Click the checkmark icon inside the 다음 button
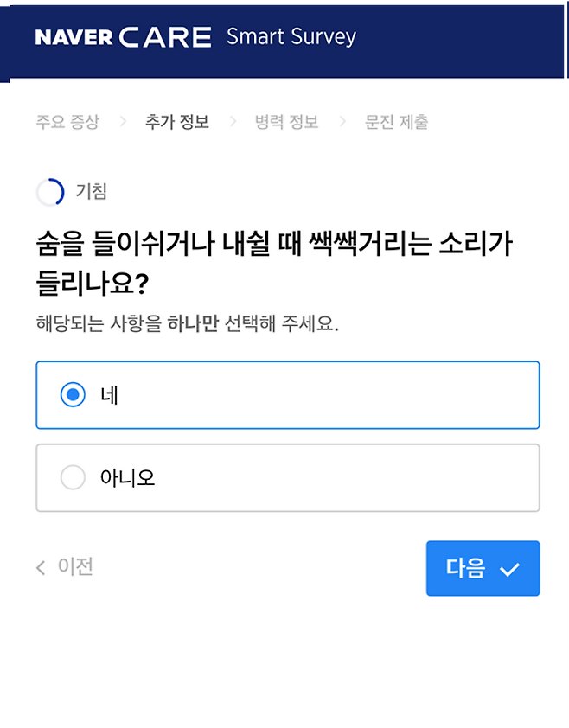Screen dimensions: 569x728 [511, 568]
